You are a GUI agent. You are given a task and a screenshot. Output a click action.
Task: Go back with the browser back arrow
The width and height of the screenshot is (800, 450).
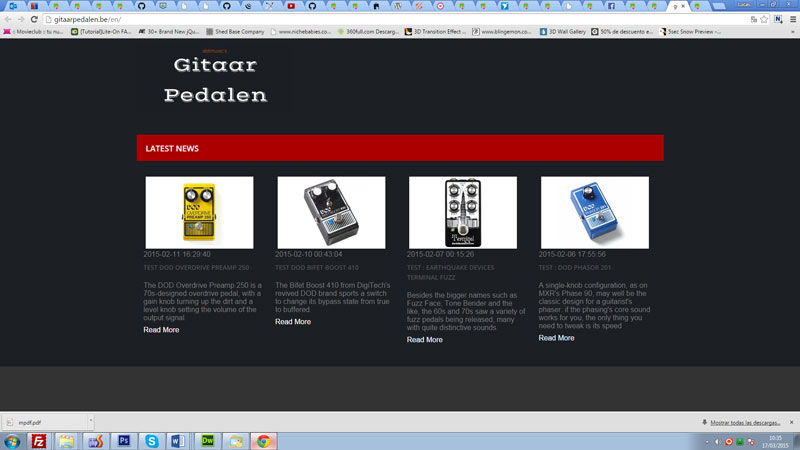[x=8, y=19]
